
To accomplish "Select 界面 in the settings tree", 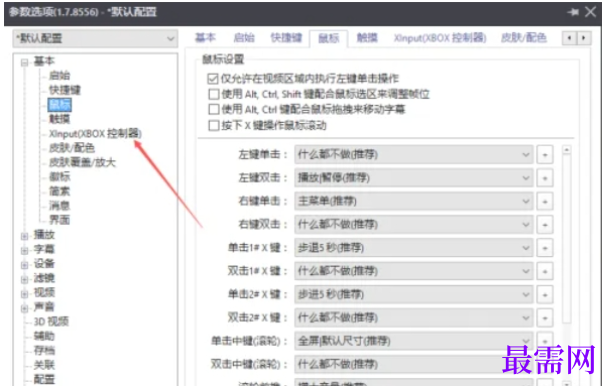I will click(x=60, y=220).
